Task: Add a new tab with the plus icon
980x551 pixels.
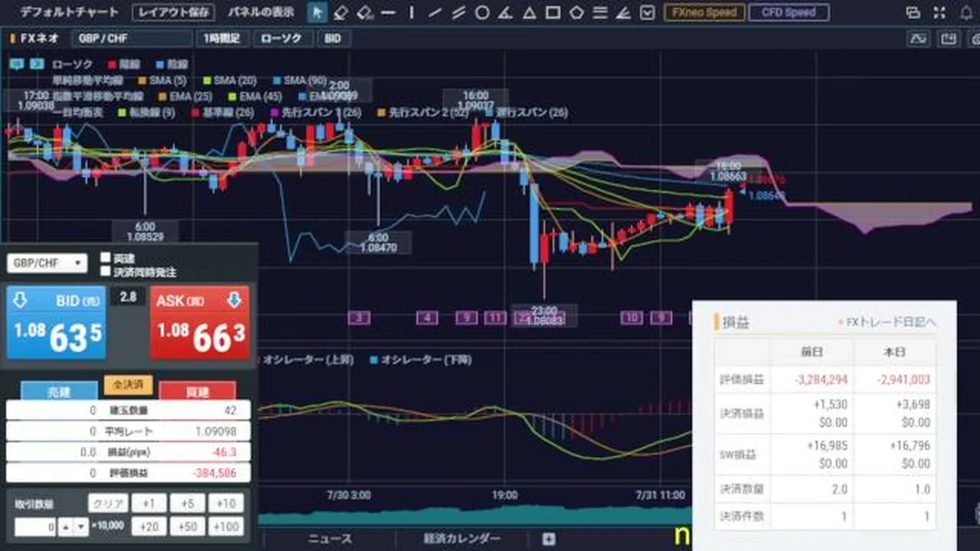Action: coord(548,539)
